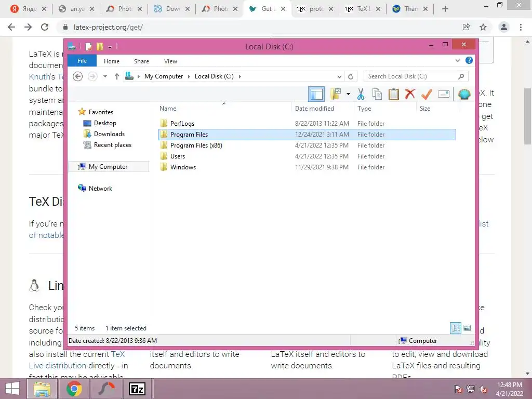The height and width of the screenshot is (399, 532).
Task: Click the Explorer Back arrow button
Action: pyautogui.click(x=78, y=76)
